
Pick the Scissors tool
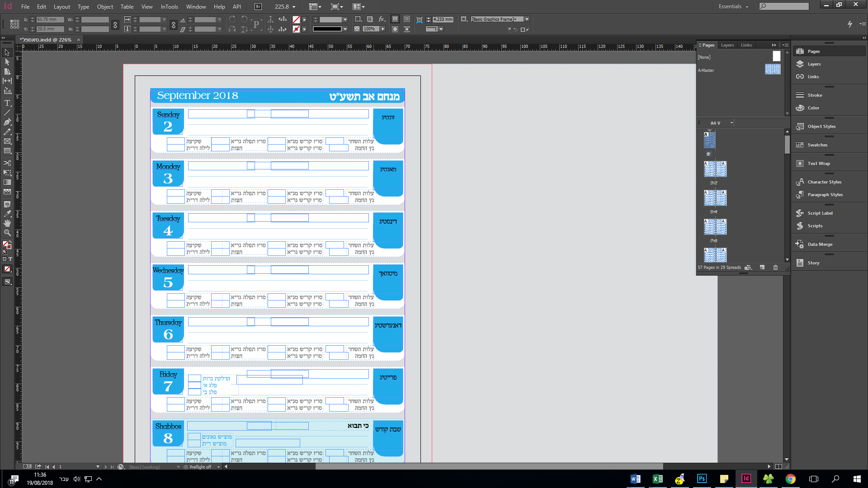(7, 163)
